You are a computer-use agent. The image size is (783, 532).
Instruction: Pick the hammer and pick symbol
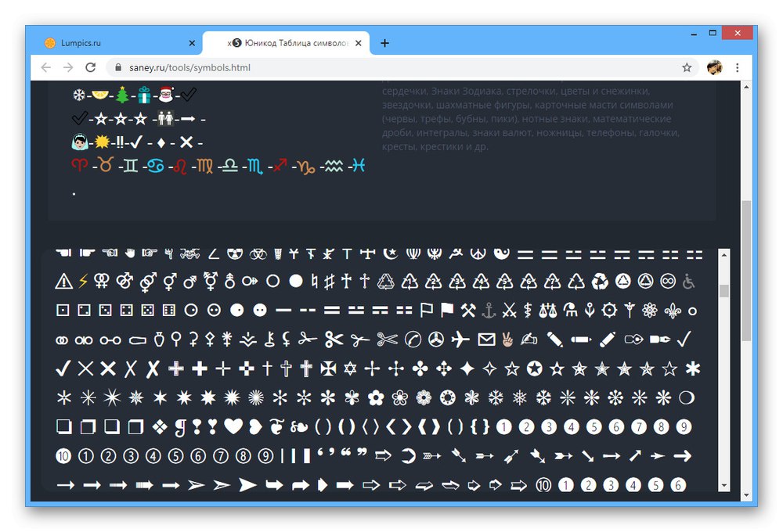click(468, 311)
